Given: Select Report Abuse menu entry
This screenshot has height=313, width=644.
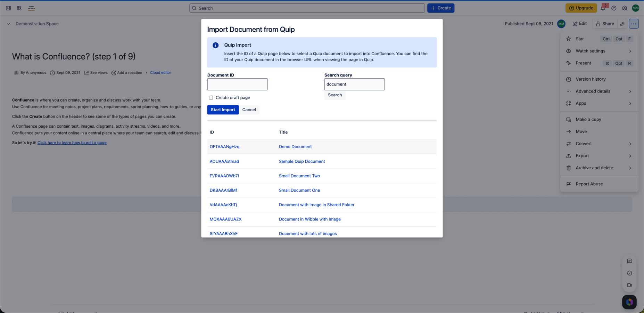Looking at the screenshot, I should click(599, 184).
